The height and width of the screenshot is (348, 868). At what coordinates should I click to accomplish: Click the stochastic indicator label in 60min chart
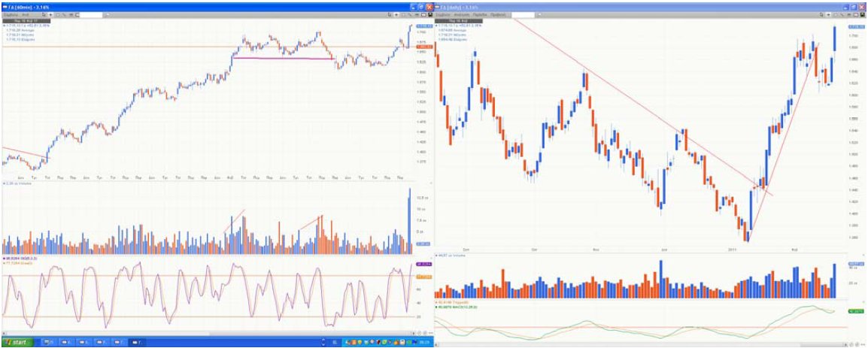[x=21, y=259]
